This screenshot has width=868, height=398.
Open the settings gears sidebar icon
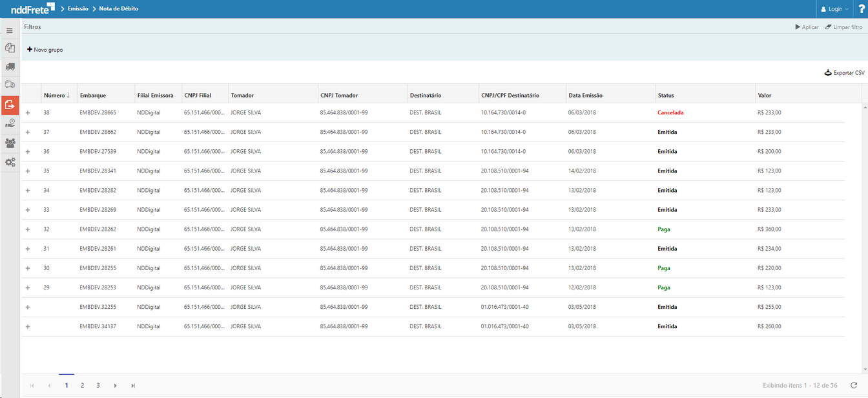tap(10, 162)
